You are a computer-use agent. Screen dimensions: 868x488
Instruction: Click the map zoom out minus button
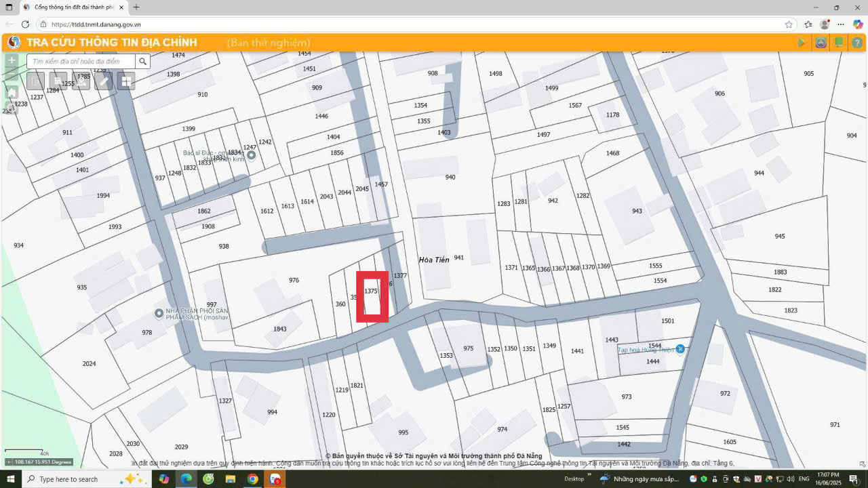[12, 75]
